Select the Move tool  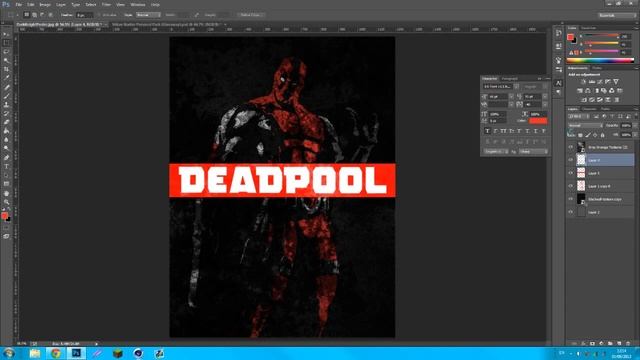pyautogui.click(x=6, y=34)
